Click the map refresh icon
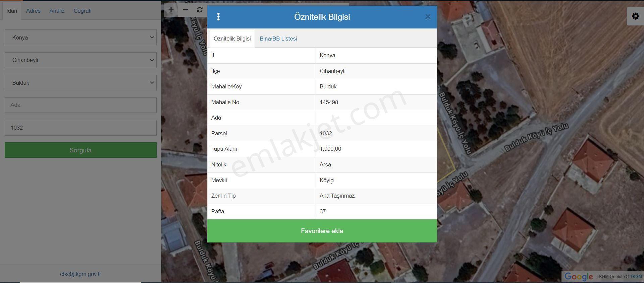This screenshot has width=644, height=283. pyautogui.click(x=200, y=10)
